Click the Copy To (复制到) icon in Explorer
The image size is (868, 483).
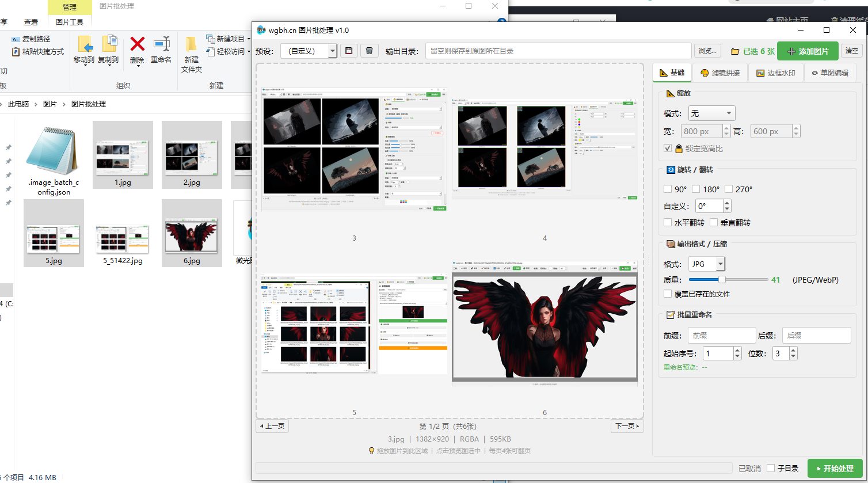click(108, 50)
